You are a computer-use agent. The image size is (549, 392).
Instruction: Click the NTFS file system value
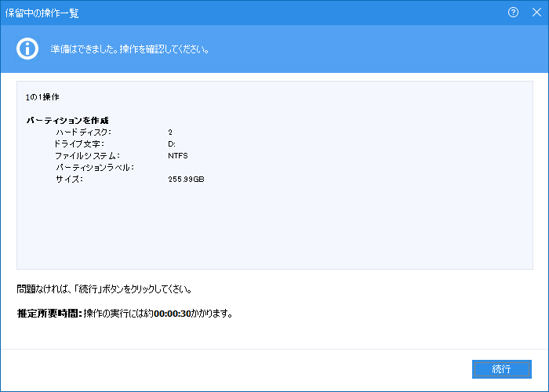[x=178, y=156]
